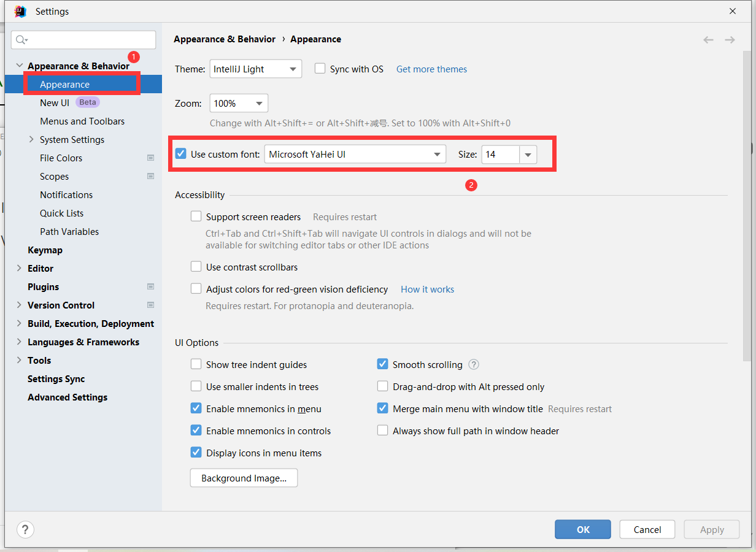Enable Use contrast scrollbars

pos(196,267)
